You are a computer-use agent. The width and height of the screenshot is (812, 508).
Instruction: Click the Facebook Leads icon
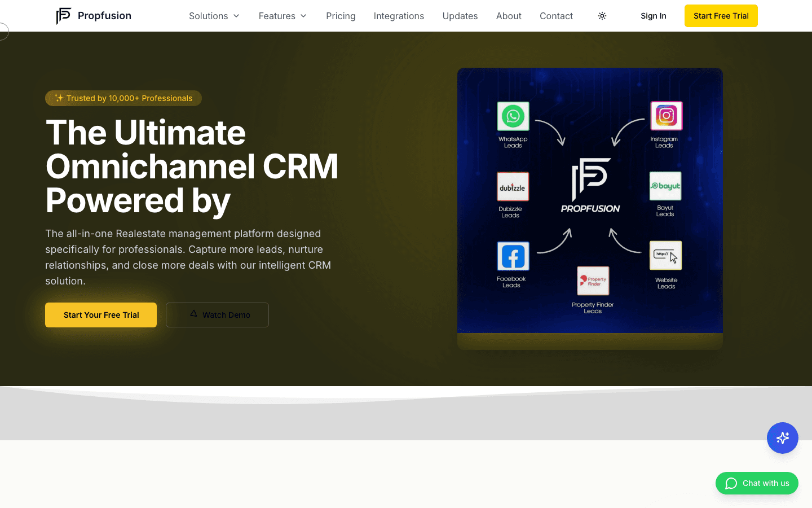tap(513, 256)
